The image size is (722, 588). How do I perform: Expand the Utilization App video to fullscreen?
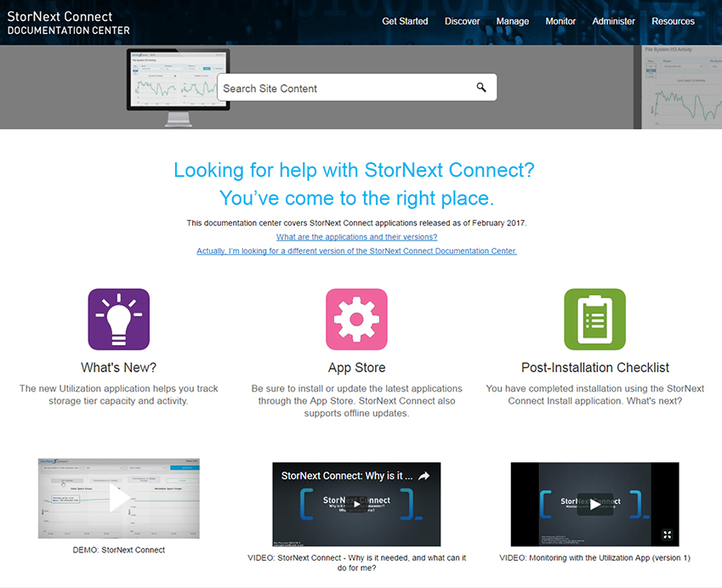[668, 534]
